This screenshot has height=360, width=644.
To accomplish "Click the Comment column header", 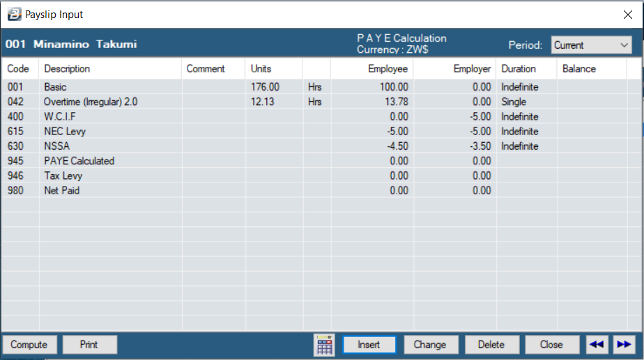I will tap(213, 68).
